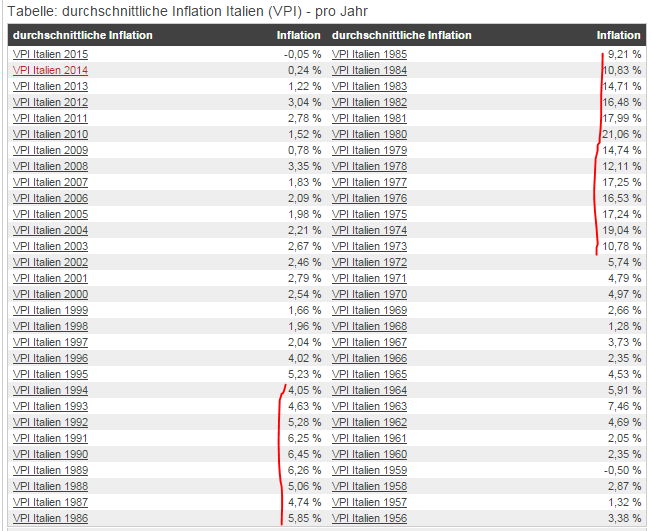Click the VPI Italien 1973 link

coord(369,246)
